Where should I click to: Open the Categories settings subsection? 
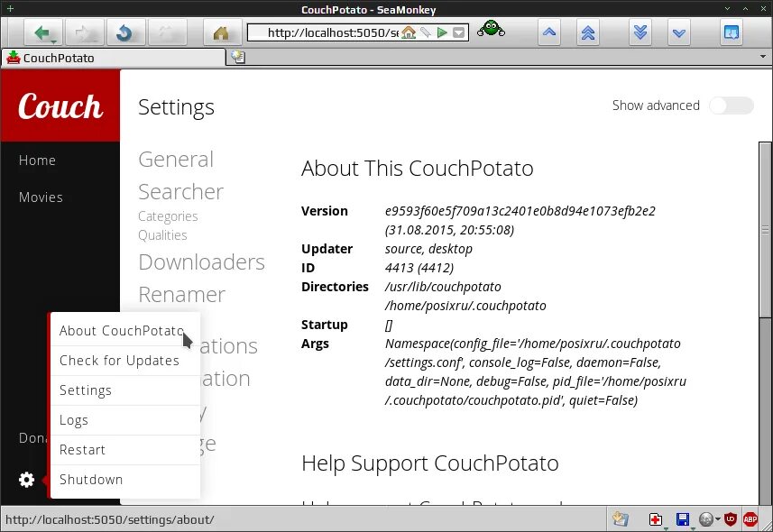pos(168,216)
